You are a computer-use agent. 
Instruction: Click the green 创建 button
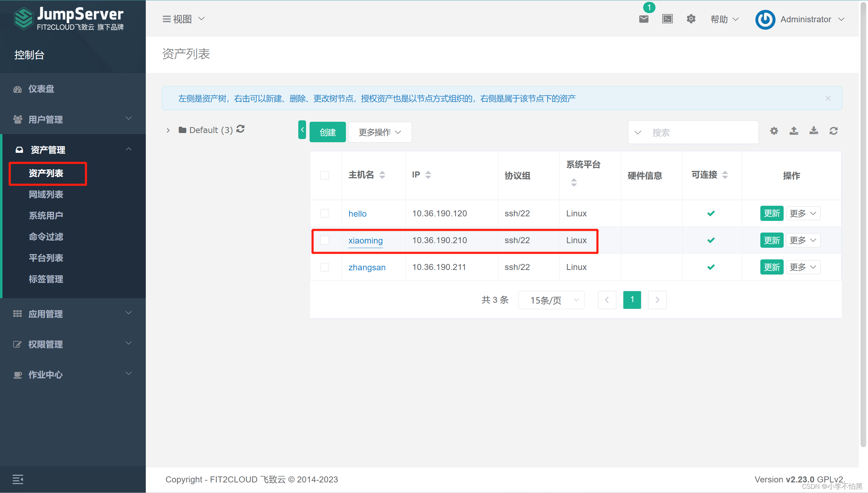click(x=328, y=132)
